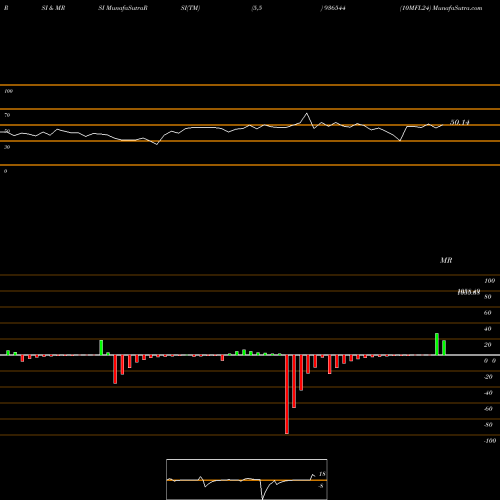Click the -60 label on the MR axis
The height and width of the screenshot is (500, 500).
click(x=488, y=409)
